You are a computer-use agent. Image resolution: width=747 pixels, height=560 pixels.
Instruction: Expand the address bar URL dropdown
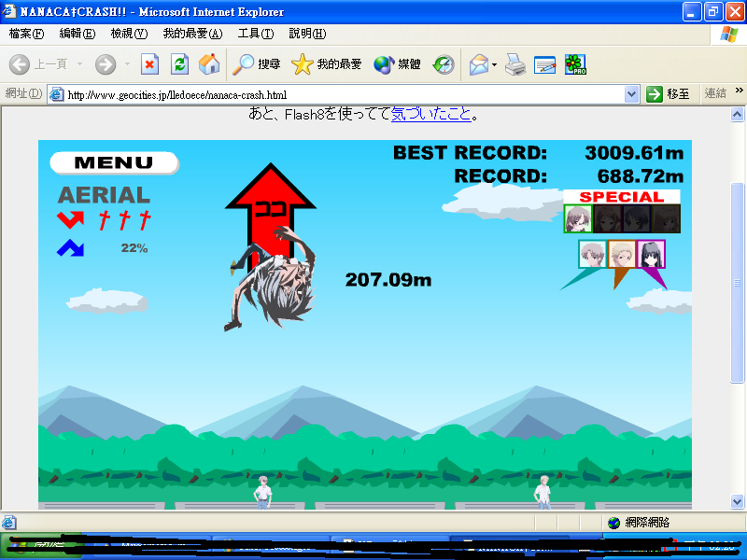click(631, 94)
